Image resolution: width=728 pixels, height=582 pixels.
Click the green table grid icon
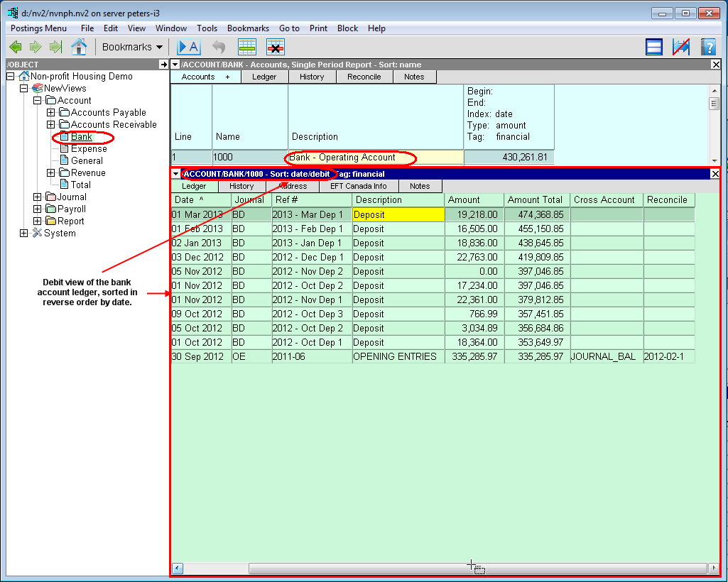247,47
